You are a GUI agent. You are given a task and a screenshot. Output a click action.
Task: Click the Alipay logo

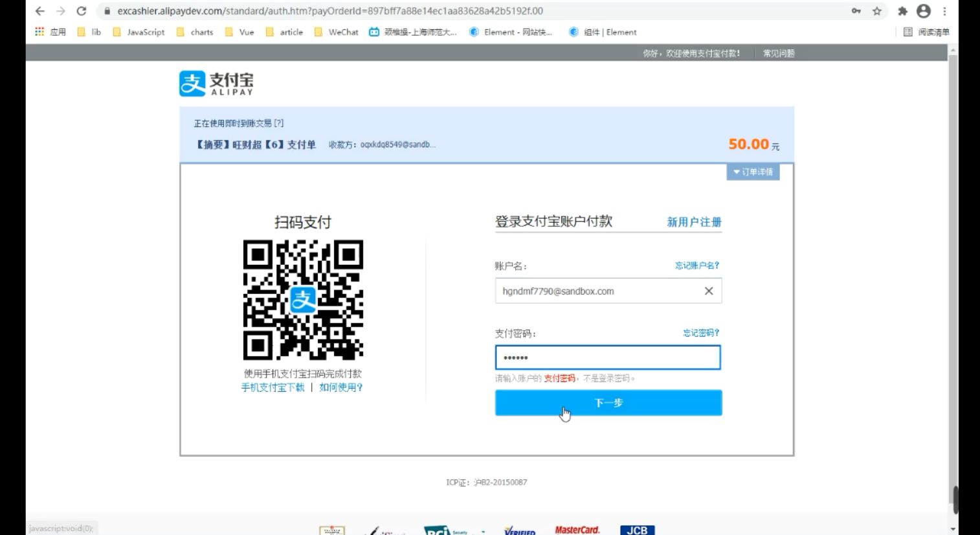pyautogui.click(x=216, y=84)
